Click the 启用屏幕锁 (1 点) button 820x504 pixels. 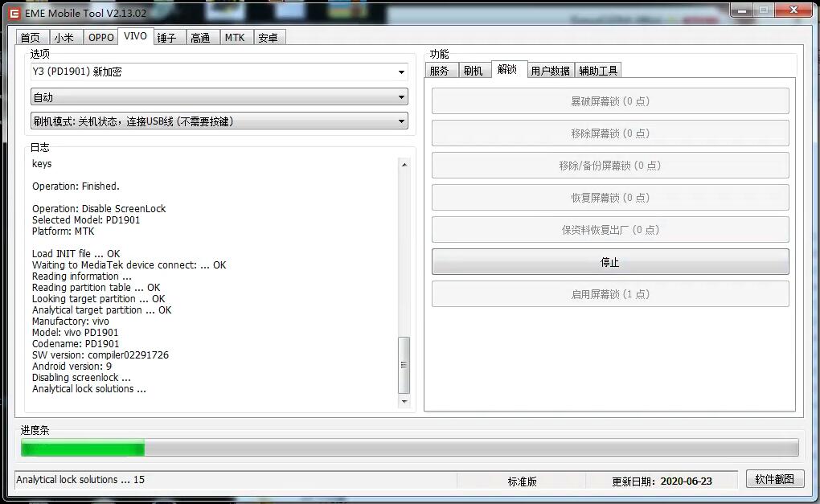[610, 294]
